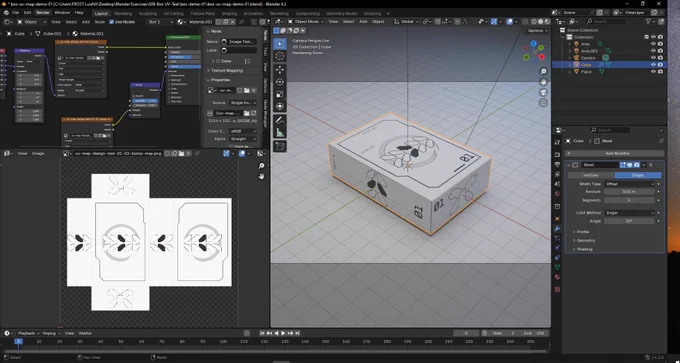Open the Help menu

click(x=79, y=13)
